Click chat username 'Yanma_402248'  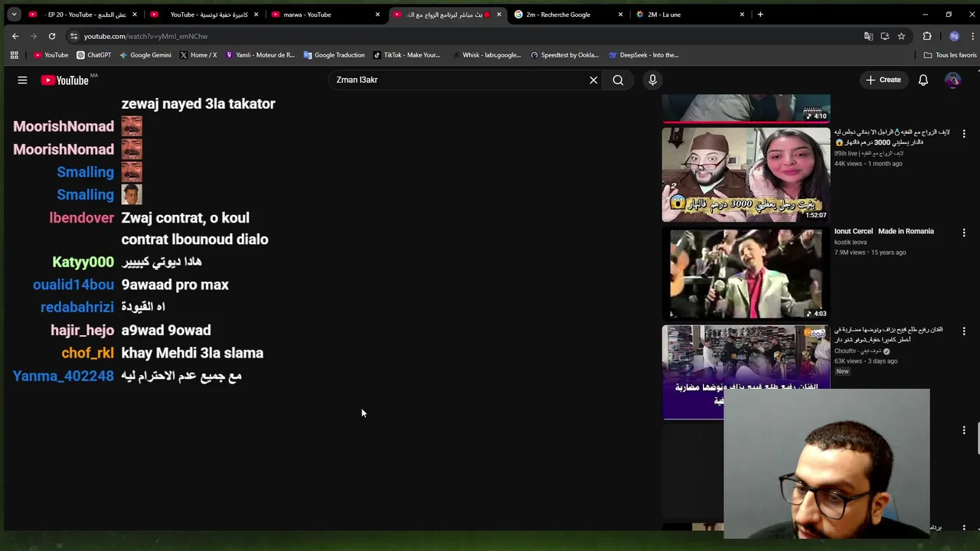click(63, 376)
